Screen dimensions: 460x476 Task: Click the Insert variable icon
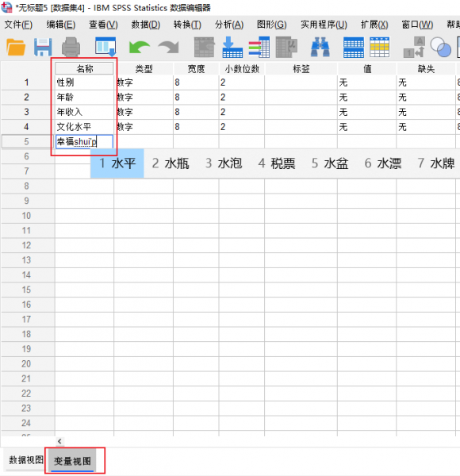tap(380, 48)
